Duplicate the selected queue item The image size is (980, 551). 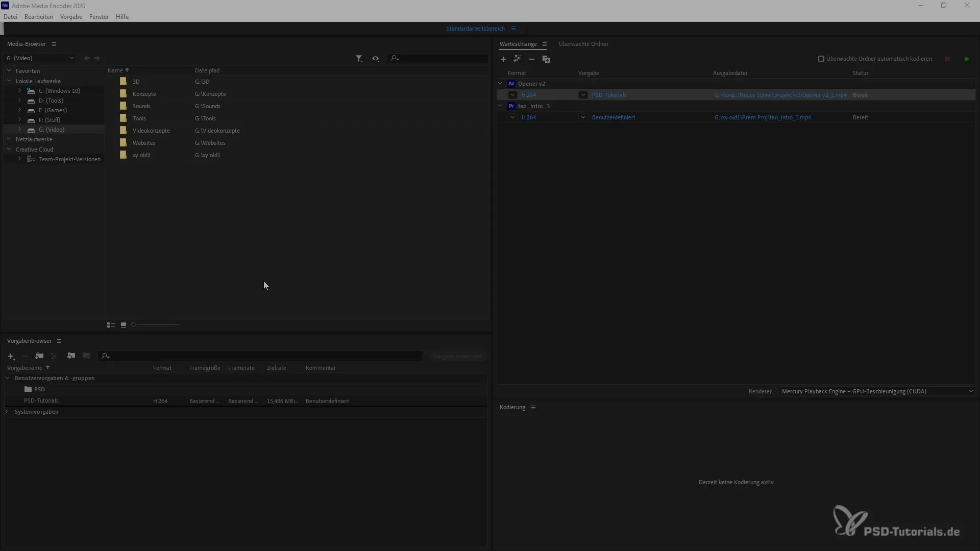(546, 59)
